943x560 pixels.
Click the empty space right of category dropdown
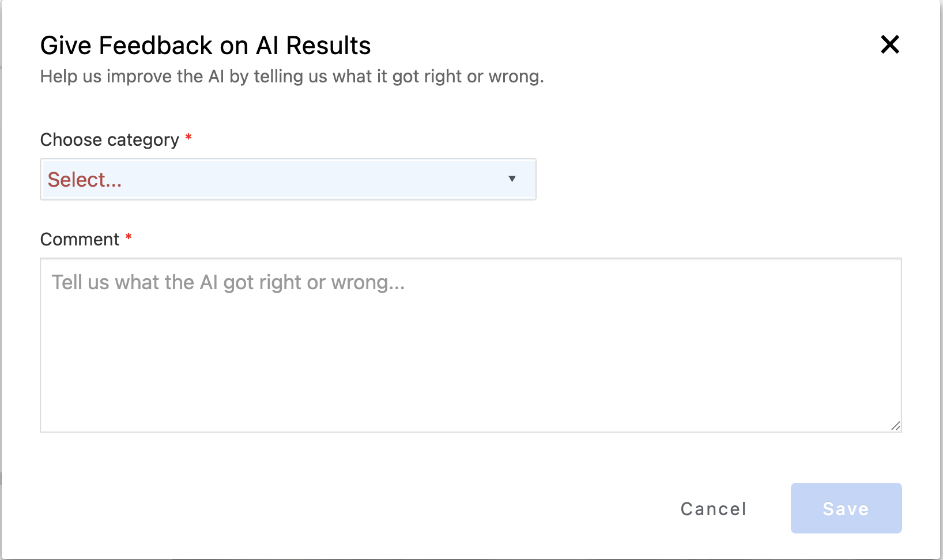pos(715,179)
